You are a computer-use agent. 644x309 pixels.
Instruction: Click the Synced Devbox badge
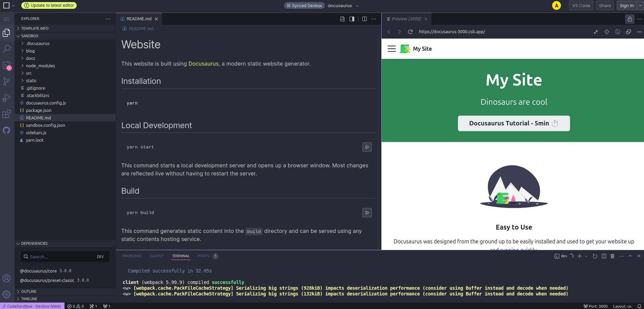tap(304, 6)
